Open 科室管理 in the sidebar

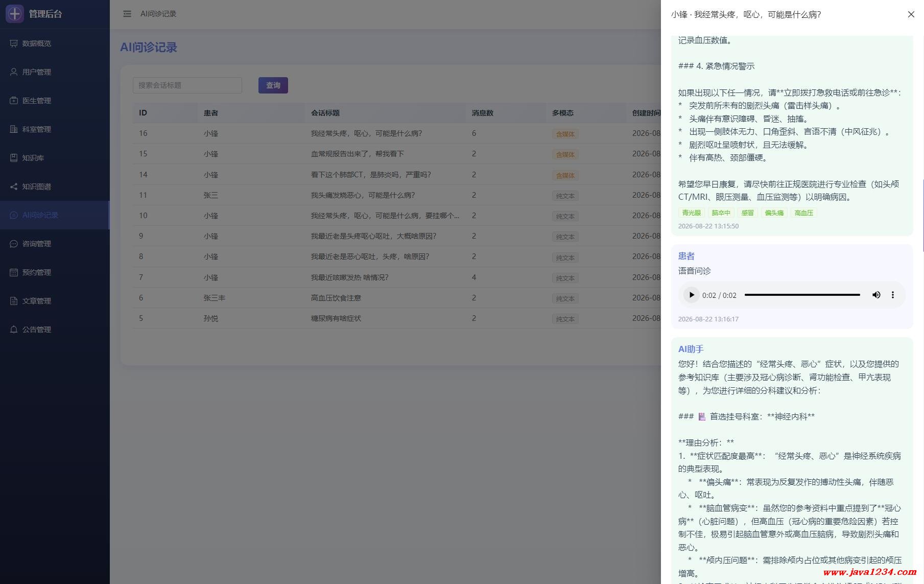pyautogui.click(x=55, y=129)
